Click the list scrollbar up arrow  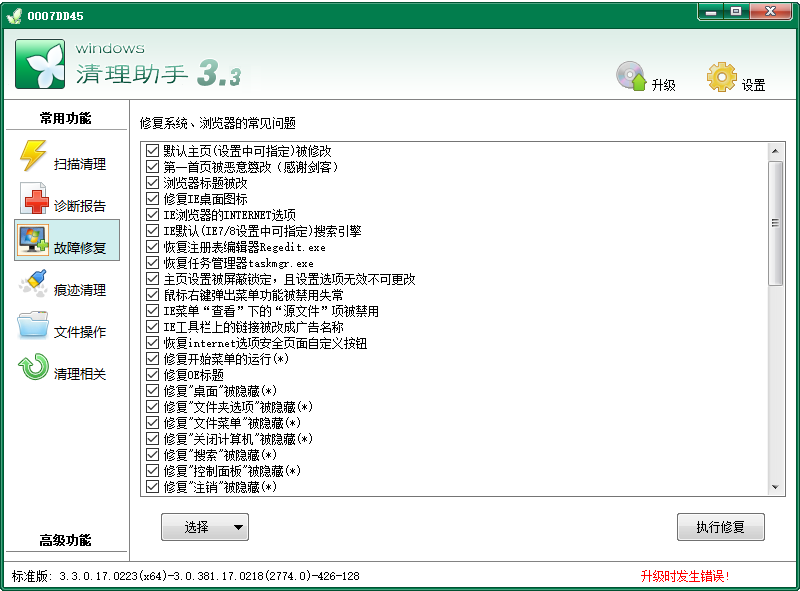coord(775,151)
